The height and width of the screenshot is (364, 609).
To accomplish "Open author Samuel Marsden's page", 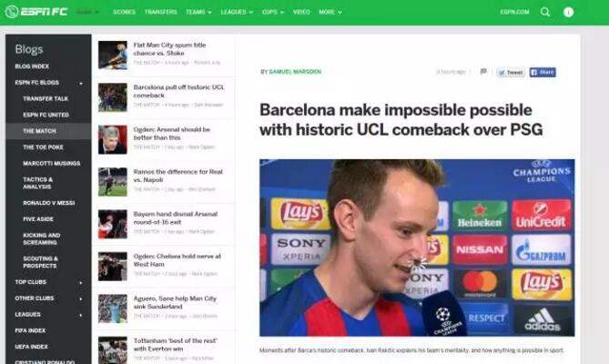I will tap(295, 72).
